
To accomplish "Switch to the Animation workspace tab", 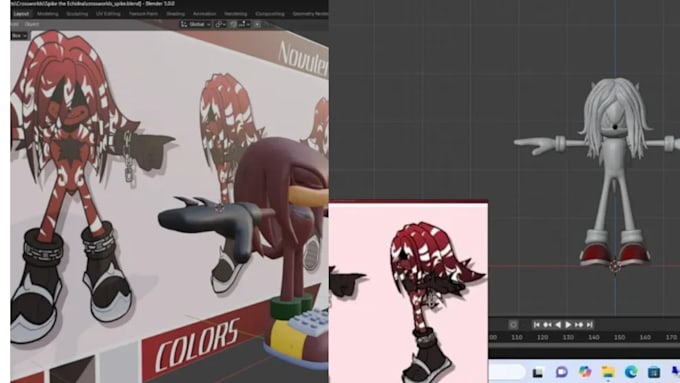I will [204, 14].
